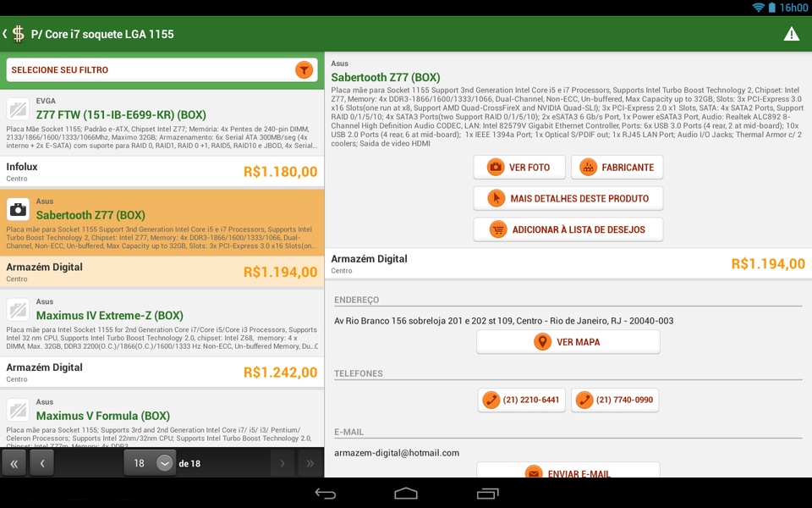Open the page number 18 dropdown
812x508 pixels.
[x=150, y=463]
